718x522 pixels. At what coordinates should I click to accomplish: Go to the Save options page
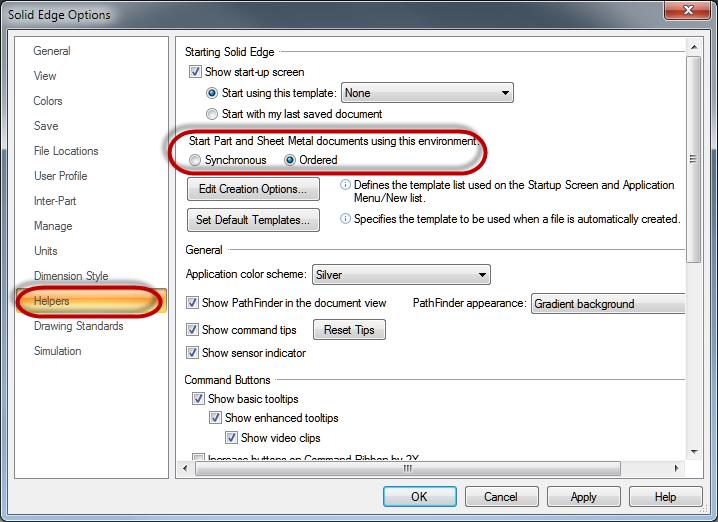[x=46, y=126]
